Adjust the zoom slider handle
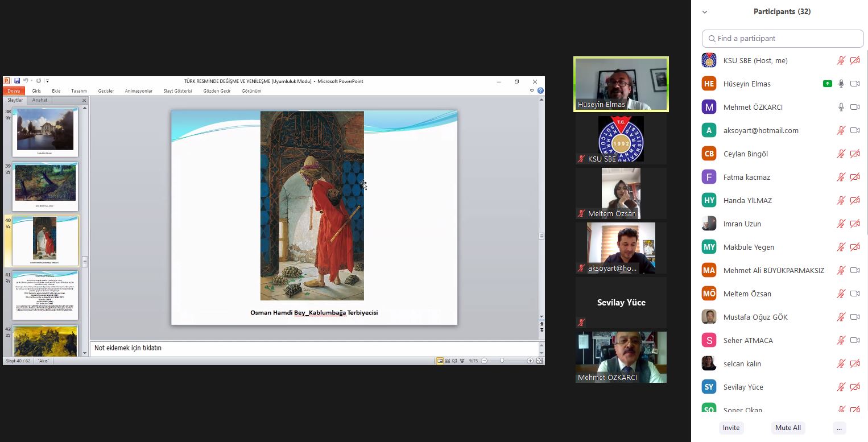 click(x=502, y=361)
